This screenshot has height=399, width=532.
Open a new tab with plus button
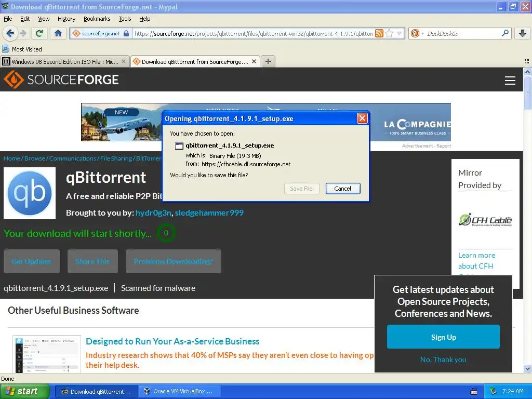coord(268,61)
